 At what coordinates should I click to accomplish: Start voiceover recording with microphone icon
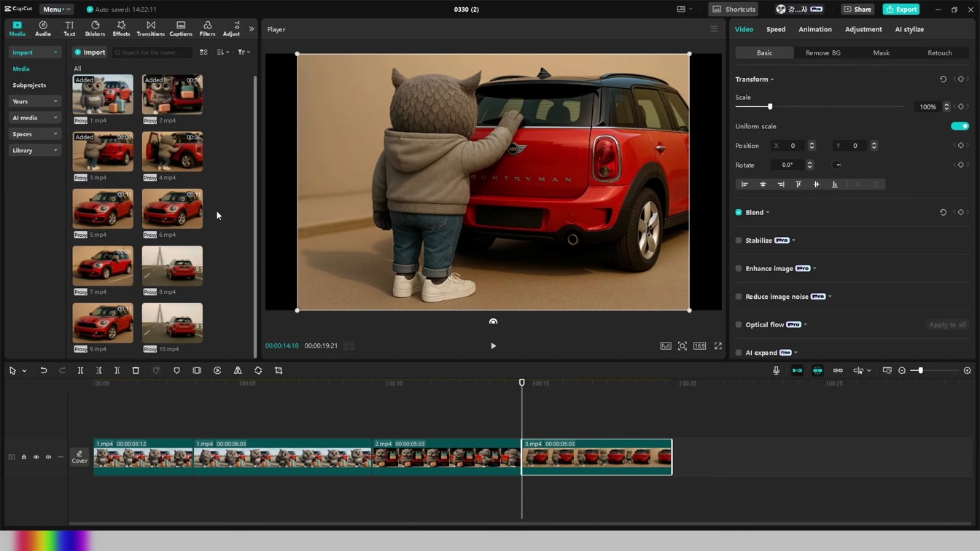776,370
